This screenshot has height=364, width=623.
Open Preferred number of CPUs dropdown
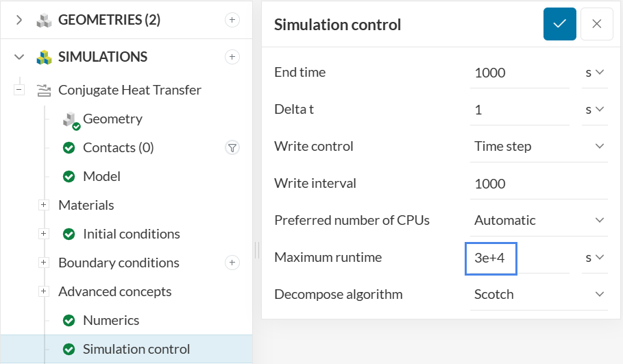(539, 220)
